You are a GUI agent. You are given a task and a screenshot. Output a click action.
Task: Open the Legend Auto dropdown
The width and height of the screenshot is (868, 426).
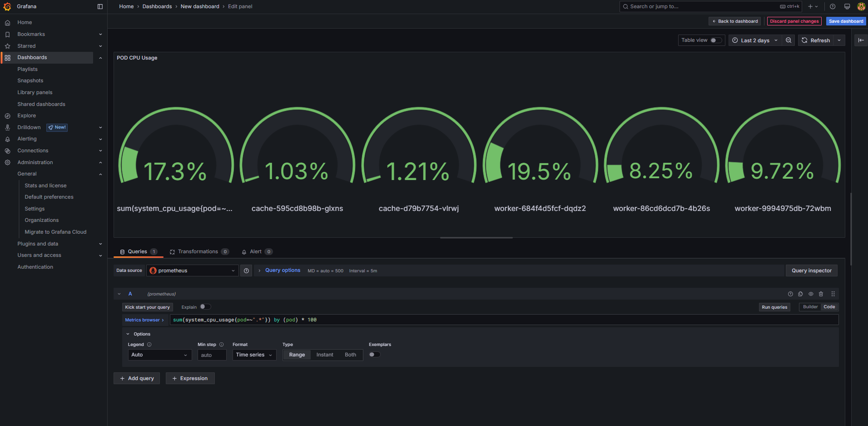(x=160, y=355)
